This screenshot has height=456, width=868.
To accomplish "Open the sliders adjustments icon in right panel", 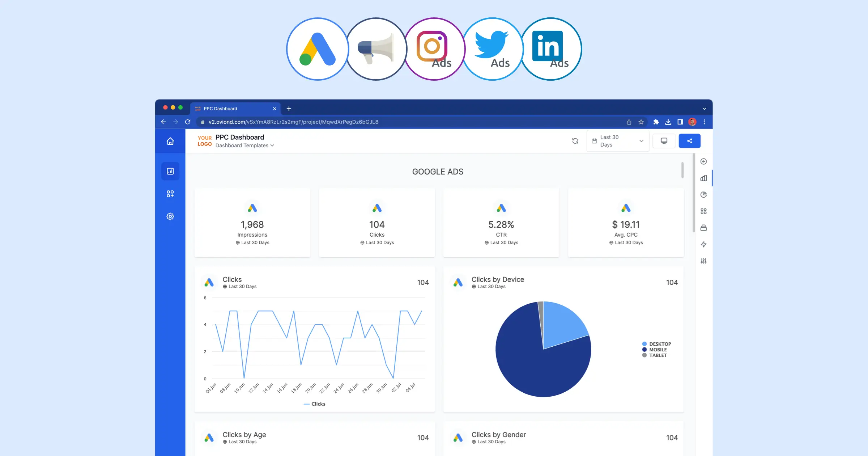I will coord(703,261).
